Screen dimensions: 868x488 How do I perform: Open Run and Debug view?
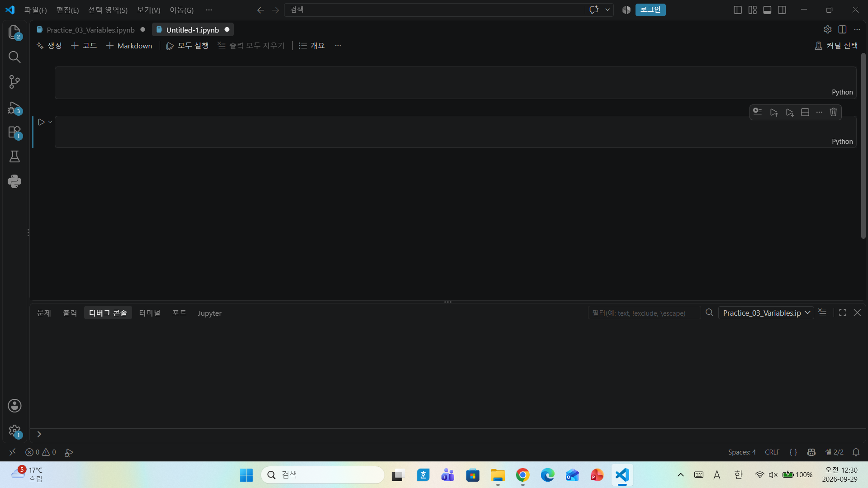click(x=14, y=107)
